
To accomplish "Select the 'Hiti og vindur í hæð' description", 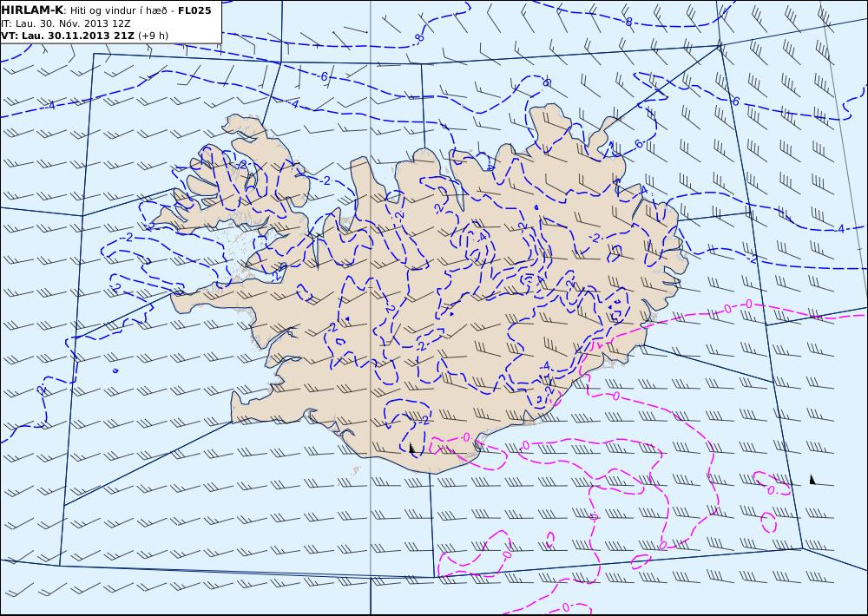I will (120, 10).
